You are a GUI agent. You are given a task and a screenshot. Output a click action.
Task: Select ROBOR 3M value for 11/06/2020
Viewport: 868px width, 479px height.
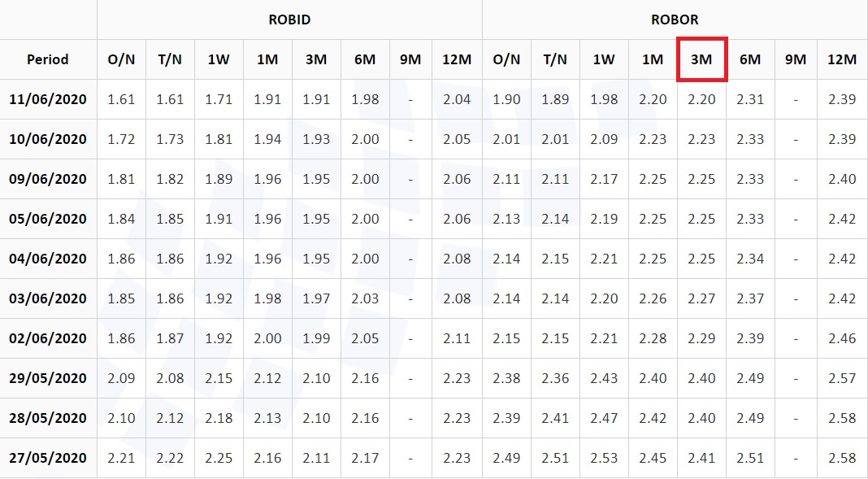(701, 99)
